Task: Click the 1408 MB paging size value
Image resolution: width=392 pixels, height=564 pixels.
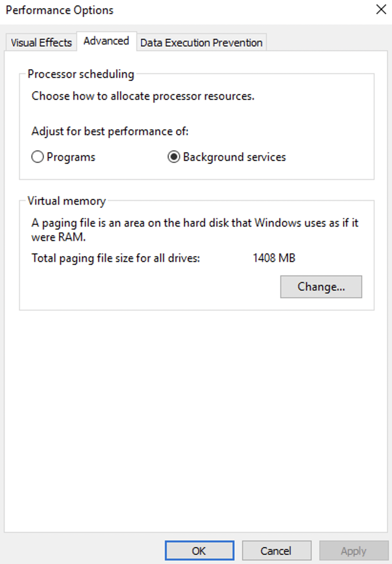Action: point(274,258)
